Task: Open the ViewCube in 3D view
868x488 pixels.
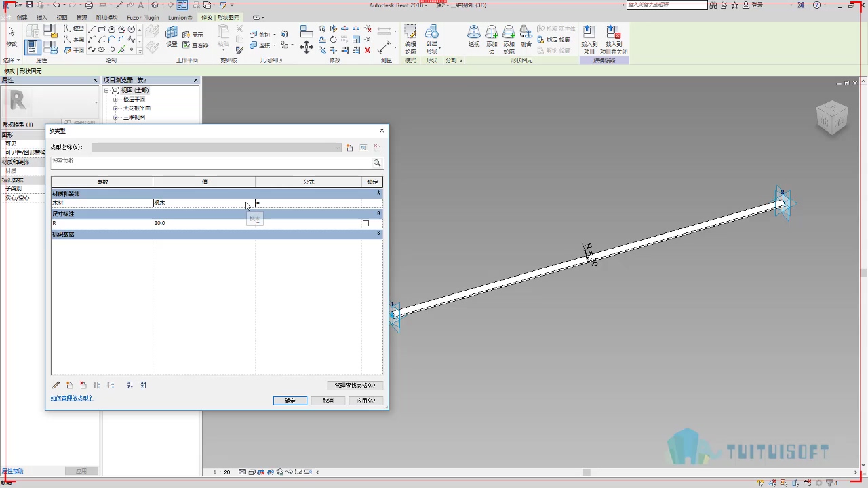Action: pyautogui.click(x=831, y=118)
